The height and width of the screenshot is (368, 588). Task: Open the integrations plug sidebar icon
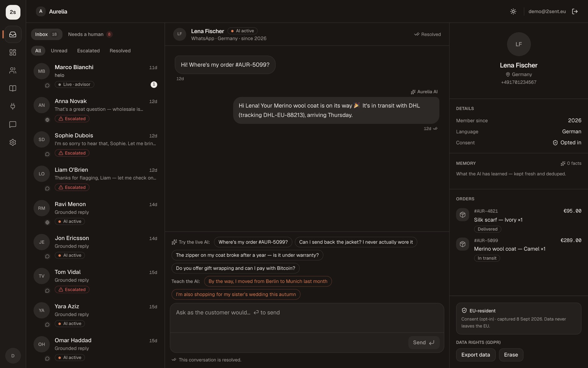coord(13,106)
